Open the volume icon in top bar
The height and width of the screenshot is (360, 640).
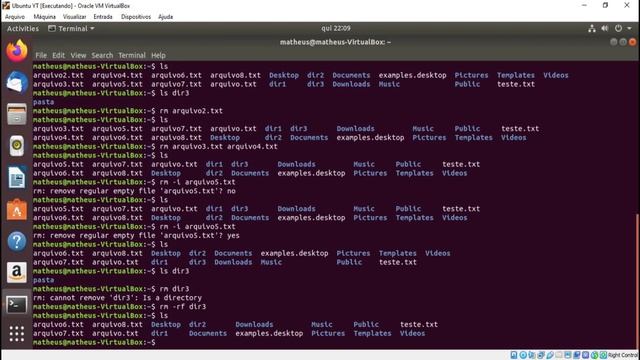605,29
